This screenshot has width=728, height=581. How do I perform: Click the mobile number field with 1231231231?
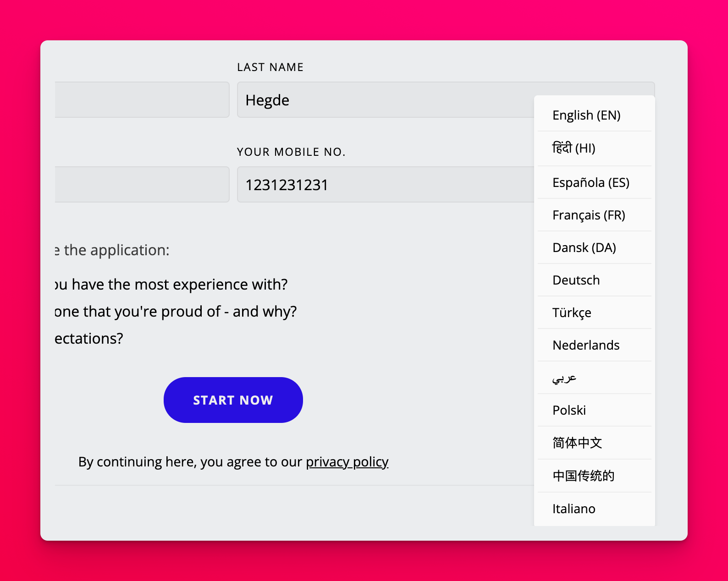pos(385,185)
